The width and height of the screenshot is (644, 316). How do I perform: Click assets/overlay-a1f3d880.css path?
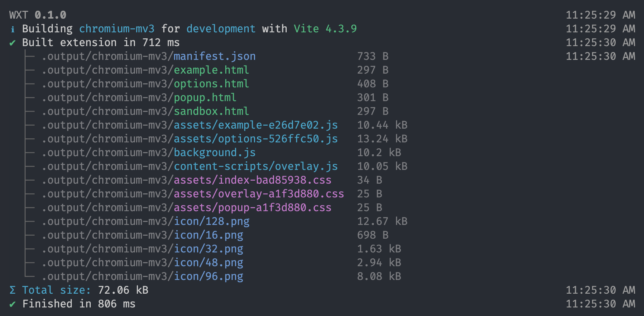[x=193, y=194]
